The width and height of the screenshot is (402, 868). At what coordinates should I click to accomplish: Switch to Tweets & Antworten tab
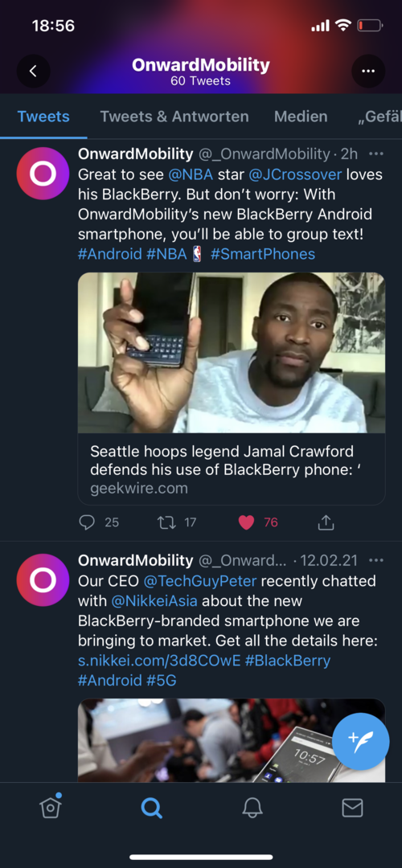point(174,117)
